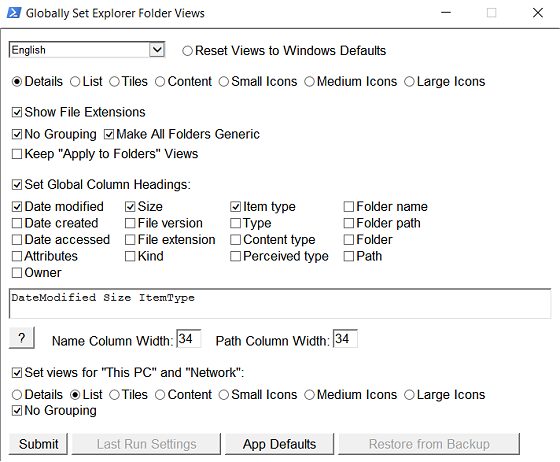This screenshot has height=462, width=560.
Task: Enable the Owner column
Action: tap(17, 273)
